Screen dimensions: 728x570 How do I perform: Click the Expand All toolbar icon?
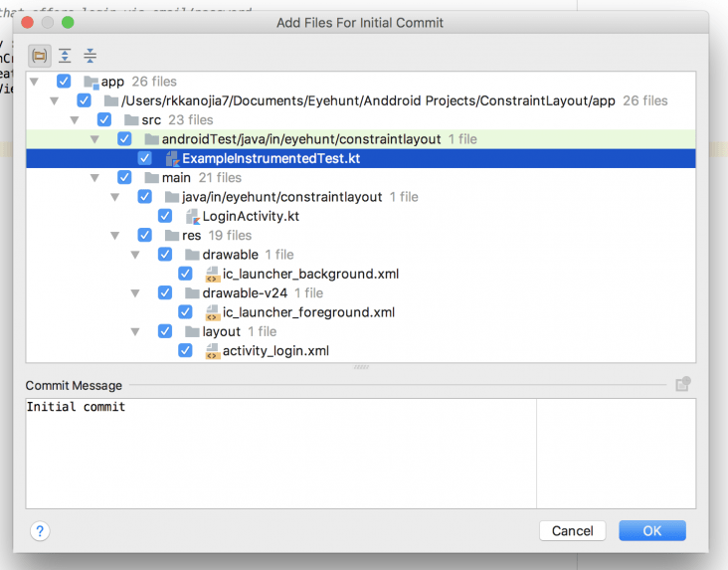(x=65, y=56)
